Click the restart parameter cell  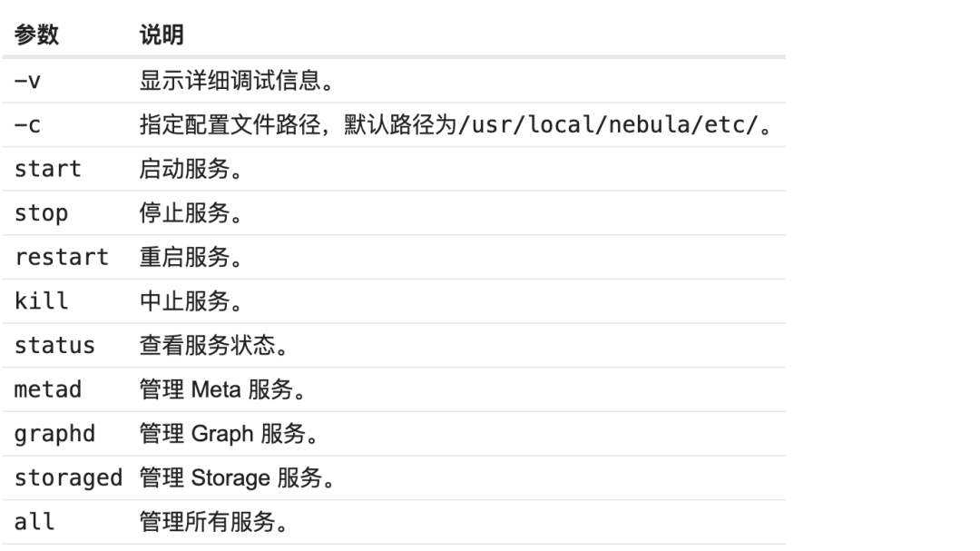[62, 257]
